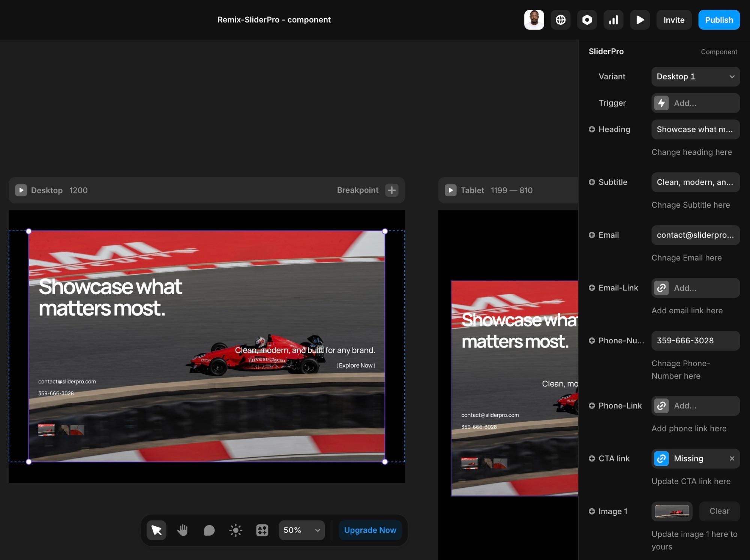Click the analytics bar chart icon

click(x=613, y=20)
